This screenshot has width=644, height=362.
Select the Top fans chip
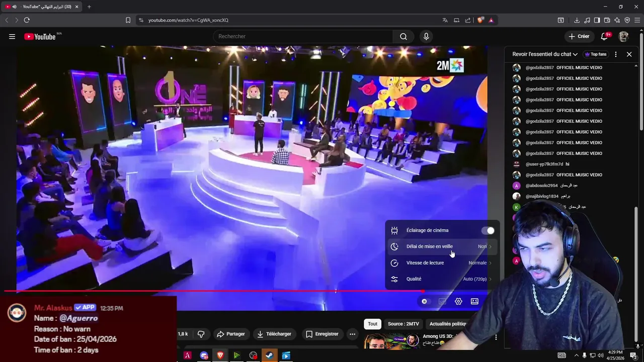596,54
